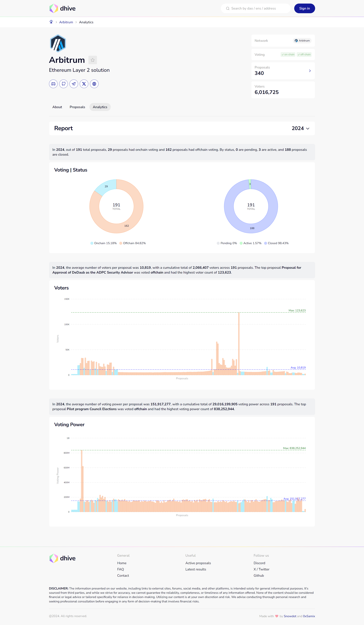The image size is (364, 625).
Task: Toggle the Pending 0% legend entry
Action: [227, 243]
